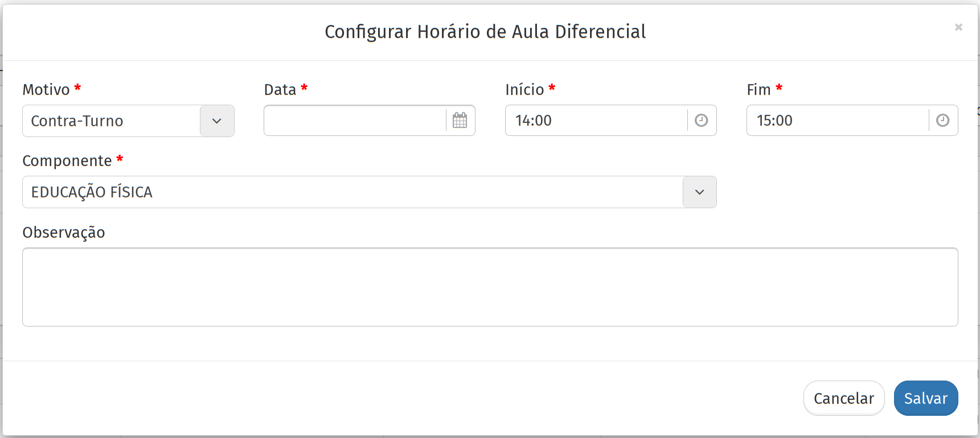980x438 pixels.
Task: Click the Componente field label
Action: [67, 161]
